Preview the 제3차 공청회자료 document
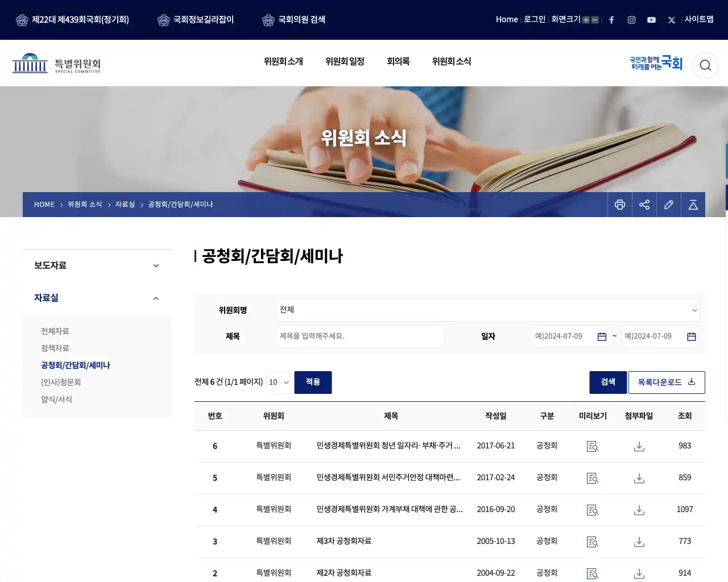The height and width of the screenshot is (582, 728). 593,542
